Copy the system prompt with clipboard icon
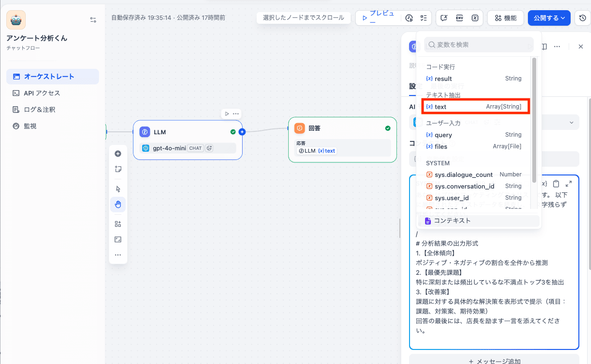Viewport: 591px width, 364px height. click(x=556, y=184)
